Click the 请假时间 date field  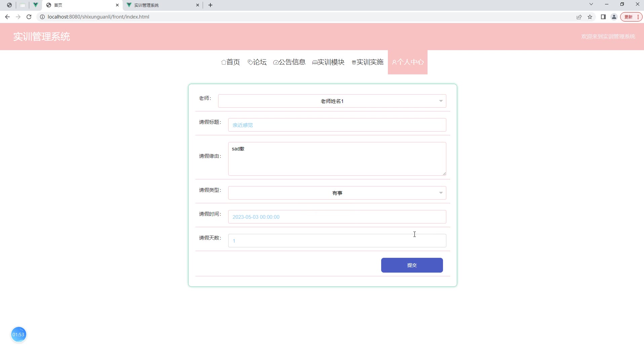click(x=337, y=217)
